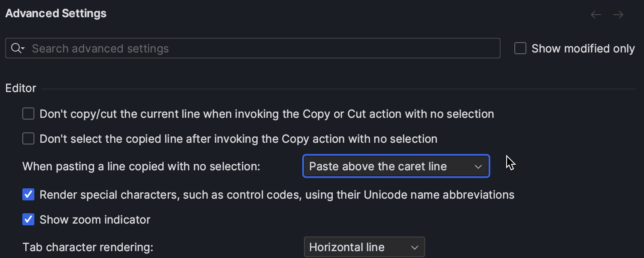Click the forward navigation arrow
Screen dimensions: 644x258
click(618, 15)
